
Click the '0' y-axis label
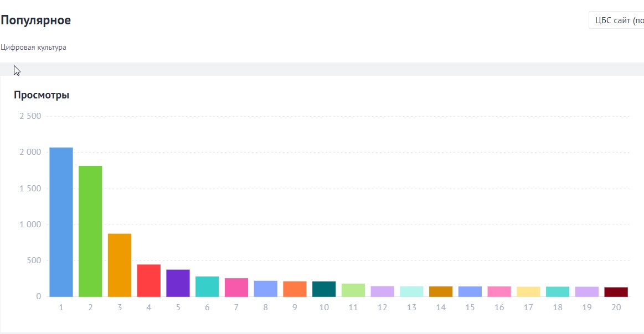click(x=39, y=296)
